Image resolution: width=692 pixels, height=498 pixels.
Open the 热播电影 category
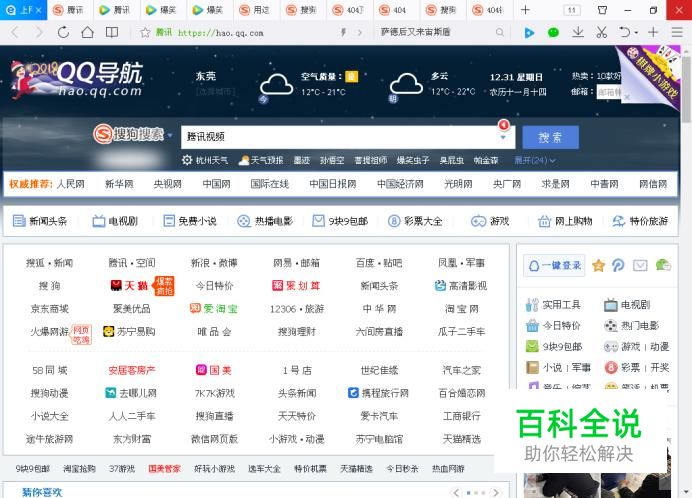265,221
